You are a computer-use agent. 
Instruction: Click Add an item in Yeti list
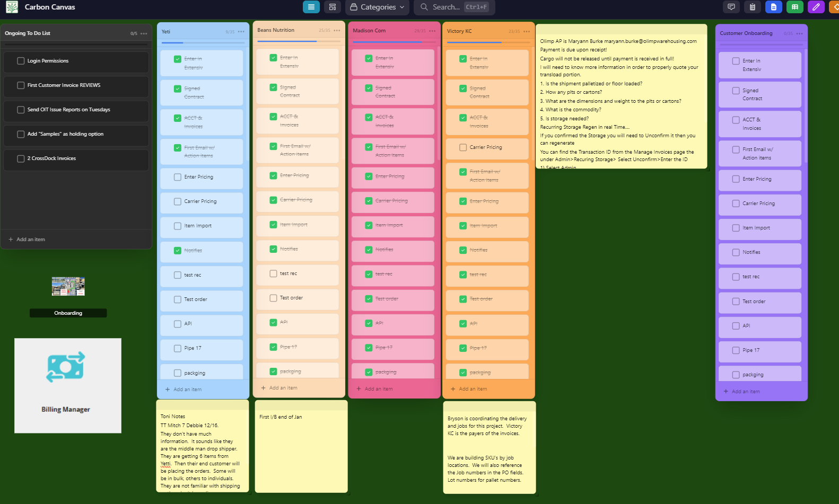point(183,390)
